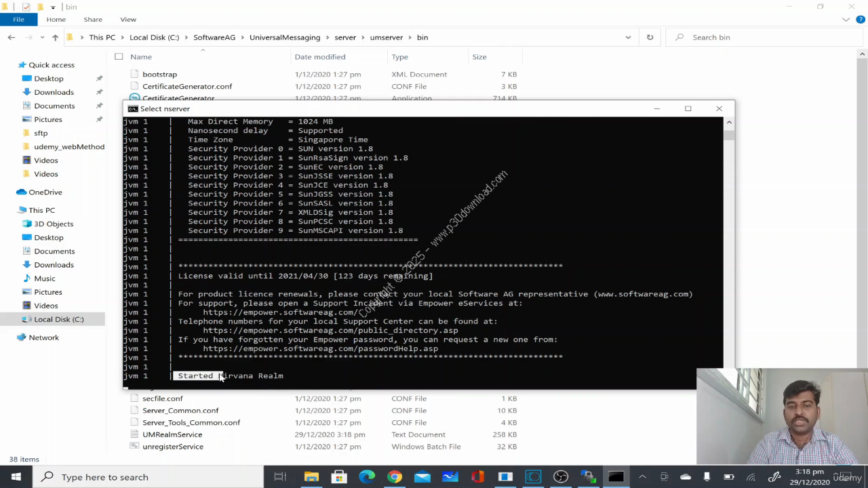Sort files by Type column
868x488 pixels.
click(x=399, y=57)
